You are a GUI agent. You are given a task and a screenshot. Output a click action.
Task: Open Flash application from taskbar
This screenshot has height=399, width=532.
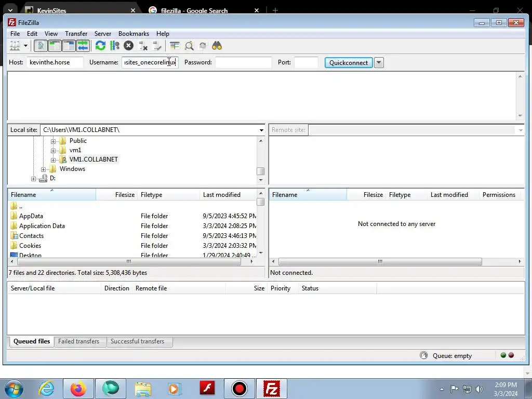[x=207, y=389]
